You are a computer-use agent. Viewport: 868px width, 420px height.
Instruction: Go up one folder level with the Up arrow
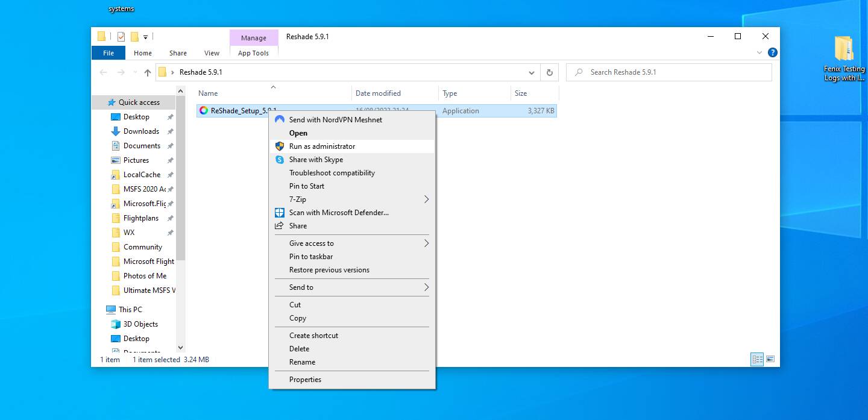point(148,72)
